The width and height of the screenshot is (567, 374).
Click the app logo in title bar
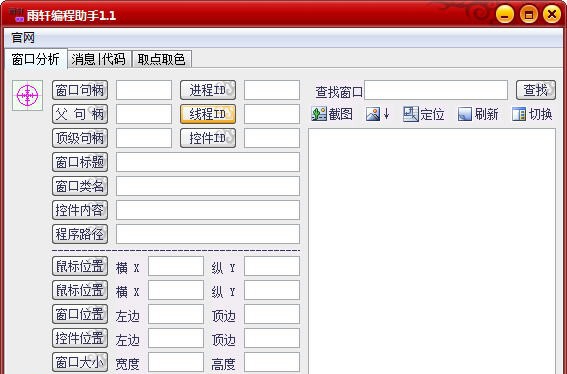pos(17,15)
